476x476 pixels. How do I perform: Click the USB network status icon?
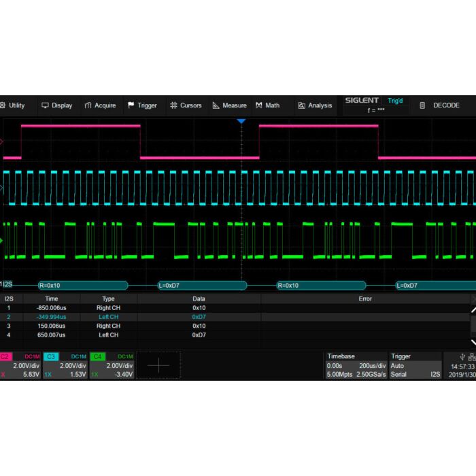coord(466,356)
